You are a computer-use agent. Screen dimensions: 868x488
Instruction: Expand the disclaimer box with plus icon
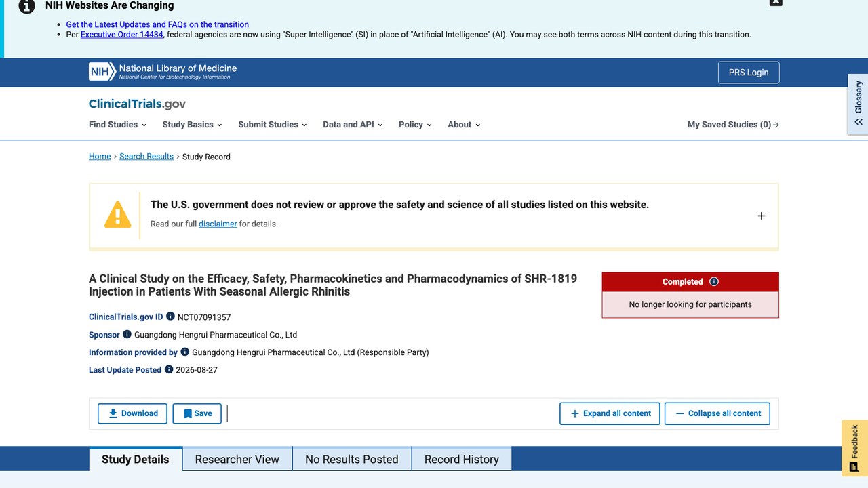(761, 216)
